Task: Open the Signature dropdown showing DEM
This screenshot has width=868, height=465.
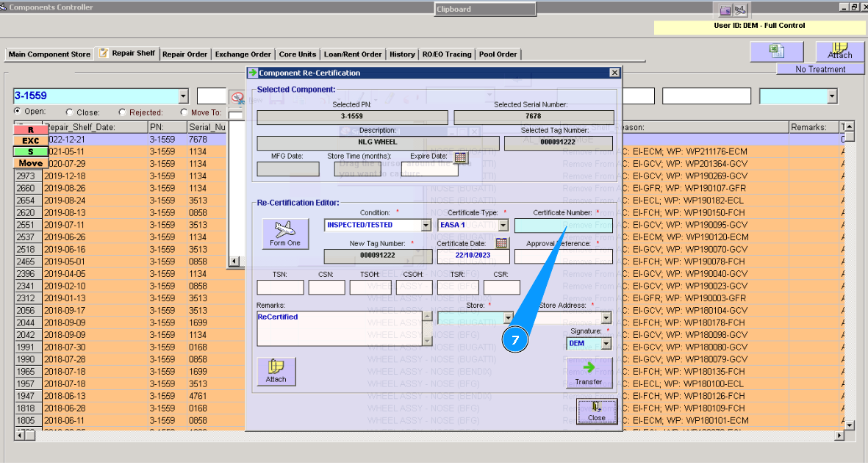Action: 606,344
